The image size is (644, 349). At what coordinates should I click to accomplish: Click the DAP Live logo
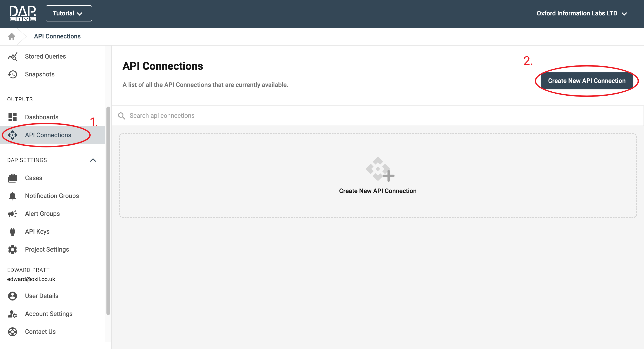tap(23, 13)
